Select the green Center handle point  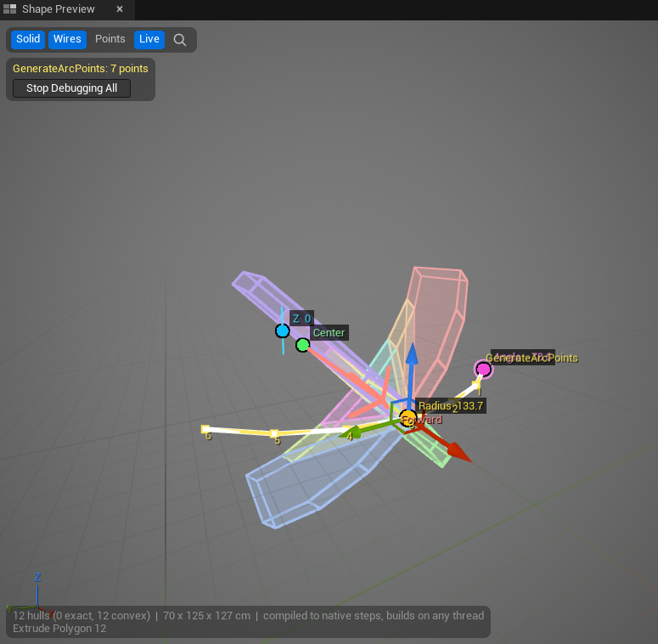tap(302, 345)
